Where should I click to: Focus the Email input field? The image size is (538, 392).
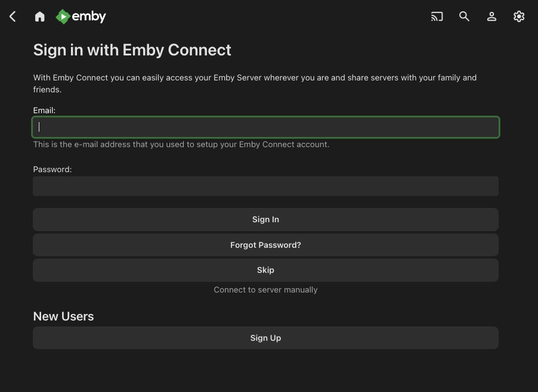point(265,127)
